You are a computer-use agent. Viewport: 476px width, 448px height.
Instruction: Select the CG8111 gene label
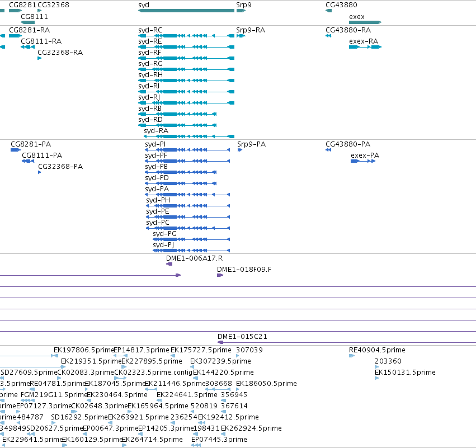click(x=34, y=16)
